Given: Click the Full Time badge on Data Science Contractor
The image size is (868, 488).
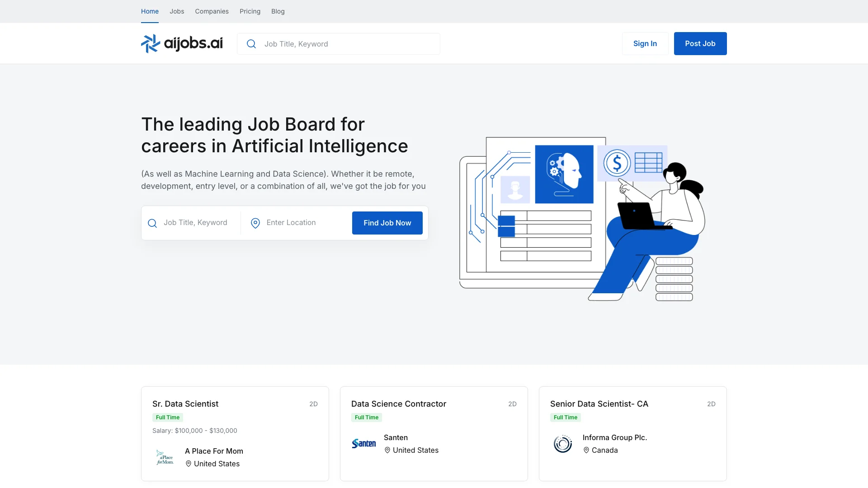Looking at the screenshot, I should [366, 417].
